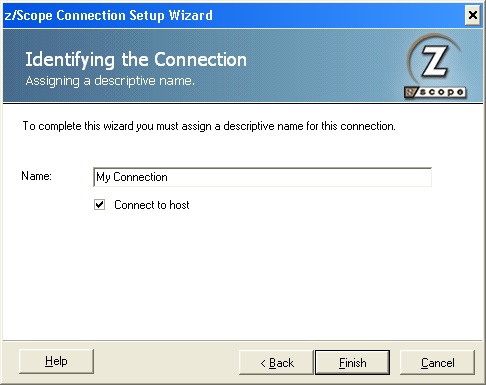Click the 'Name:' label
This screenshot has width=486, height=385.
(37, 176)
